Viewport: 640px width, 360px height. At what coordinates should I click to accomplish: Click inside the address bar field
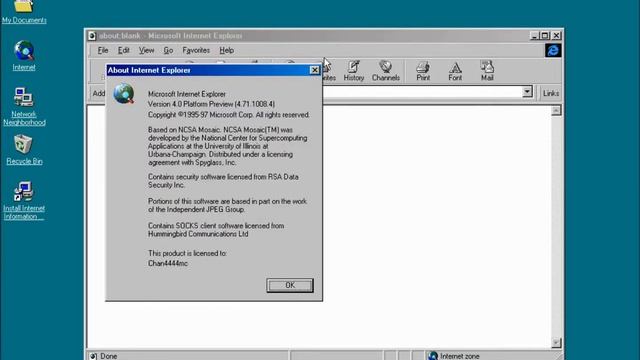click(422, 92)
